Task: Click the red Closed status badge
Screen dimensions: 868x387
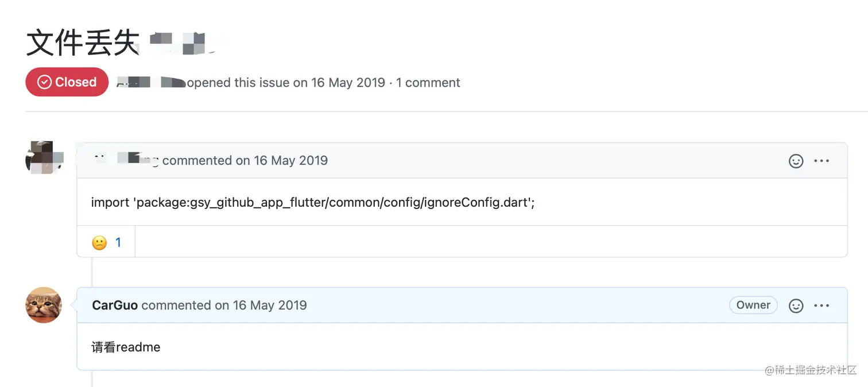Action: pos(67,82)
